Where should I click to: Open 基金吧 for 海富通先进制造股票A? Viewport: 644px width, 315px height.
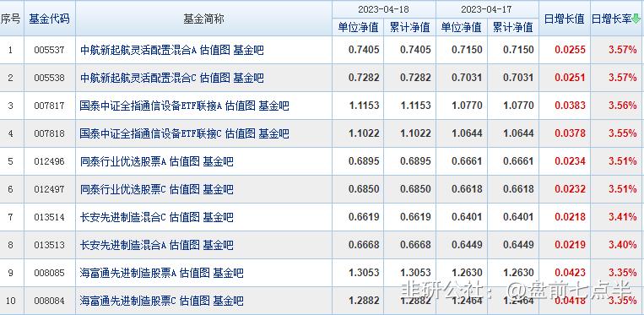click(x=228, y=273)
